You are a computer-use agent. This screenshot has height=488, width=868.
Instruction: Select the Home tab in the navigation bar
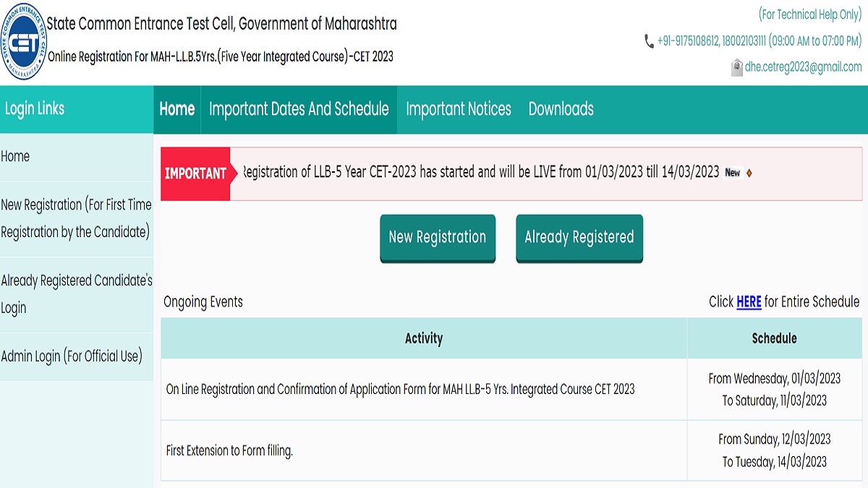(176, 110)
